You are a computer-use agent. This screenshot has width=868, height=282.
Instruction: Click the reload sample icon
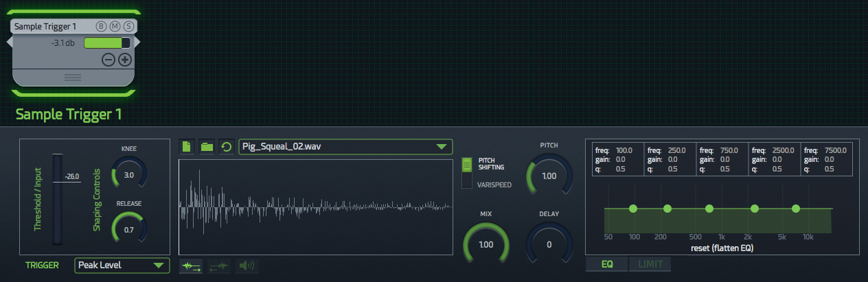point(227,147)
